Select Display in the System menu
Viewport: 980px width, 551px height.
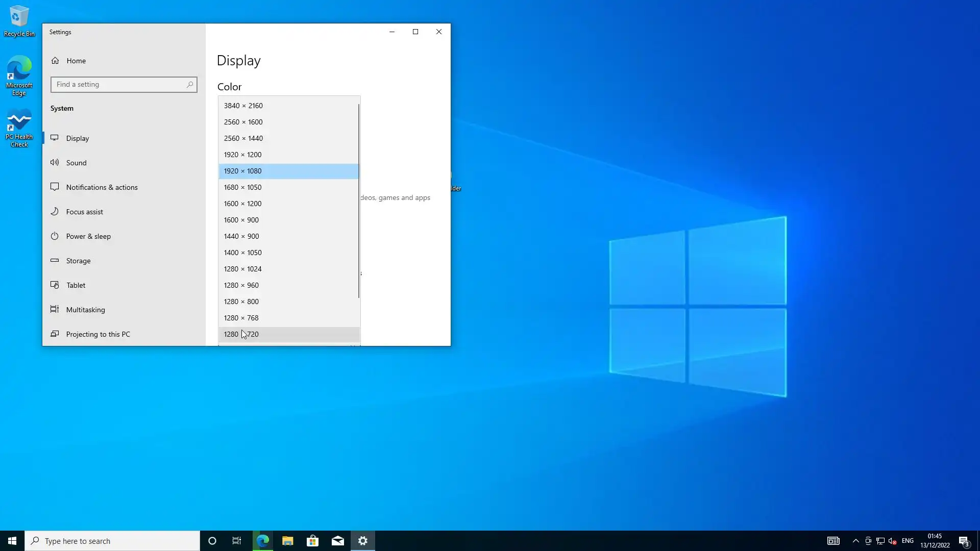78,138
